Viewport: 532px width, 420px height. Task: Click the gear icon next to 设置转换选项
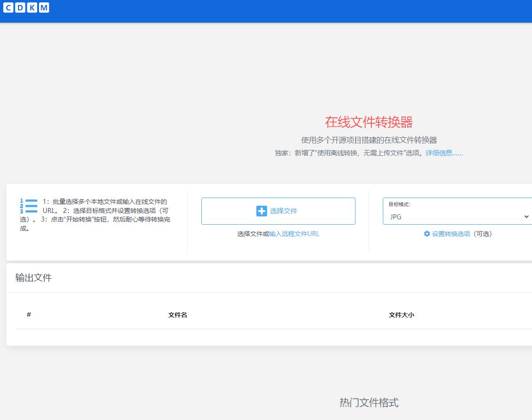click(x=427, y=234)
